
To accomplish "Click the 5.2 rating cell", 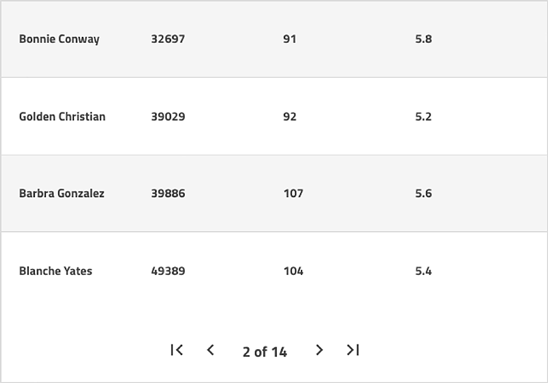I will click(x=424, y=116).
